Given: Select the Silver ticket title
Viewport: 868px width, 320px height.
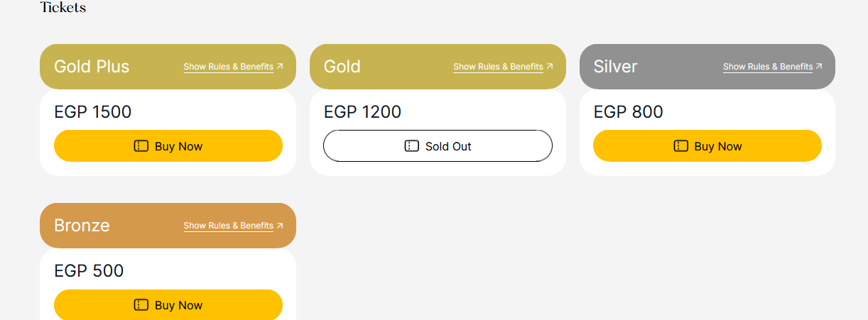Looking at the screenshot, I should pyautogui.click(x=615, y=67).
